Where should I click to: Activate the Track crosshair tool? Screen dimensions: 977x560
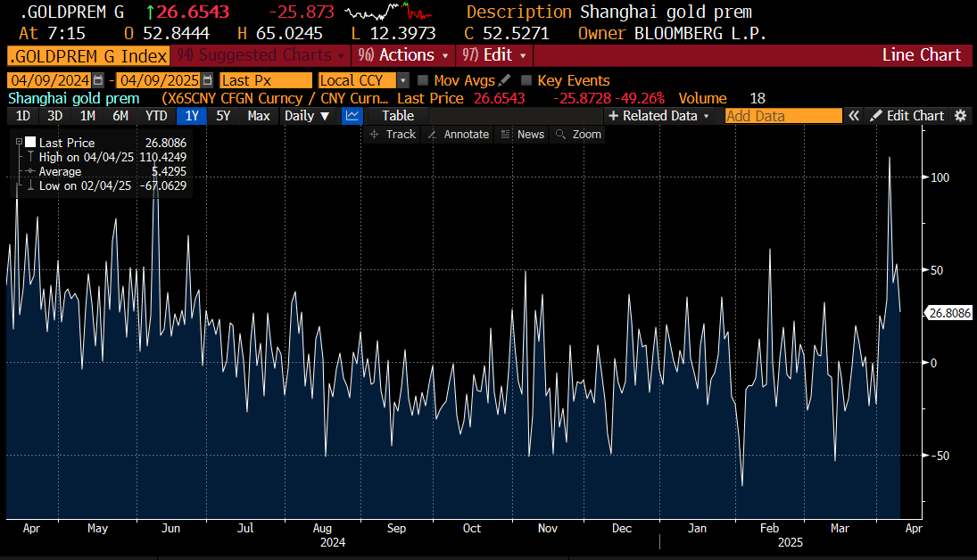[x=393, y=135]
